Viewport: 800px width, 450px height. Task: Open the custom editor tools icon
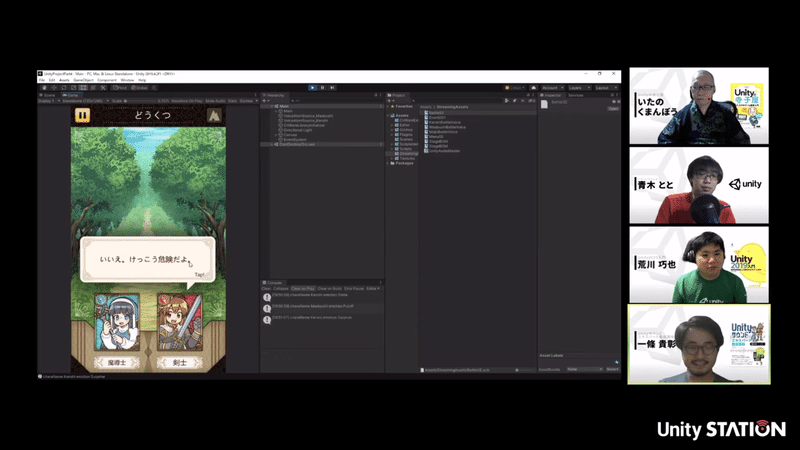[103, 88]
